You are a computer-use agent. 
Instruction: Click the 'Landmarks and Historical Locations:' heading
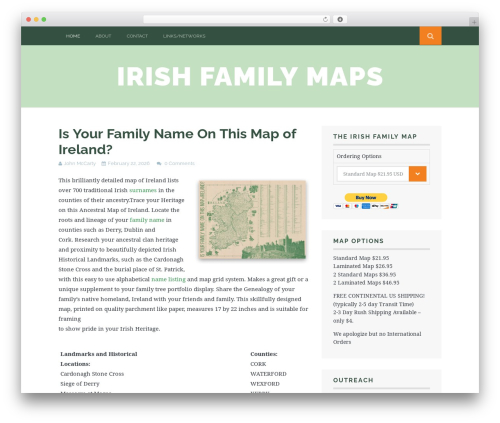99,359
